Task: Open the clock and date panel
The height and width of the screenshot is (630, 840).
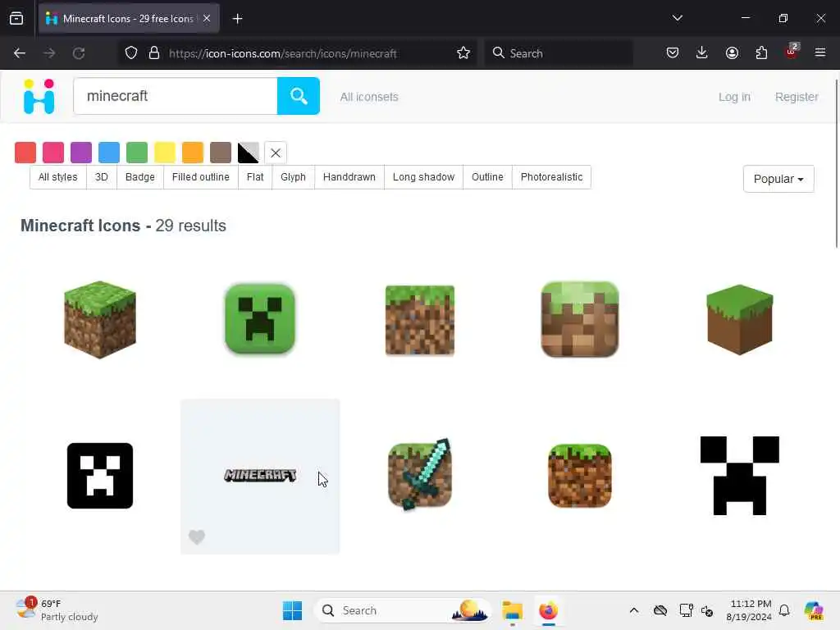Action: [x=749, y=610]
